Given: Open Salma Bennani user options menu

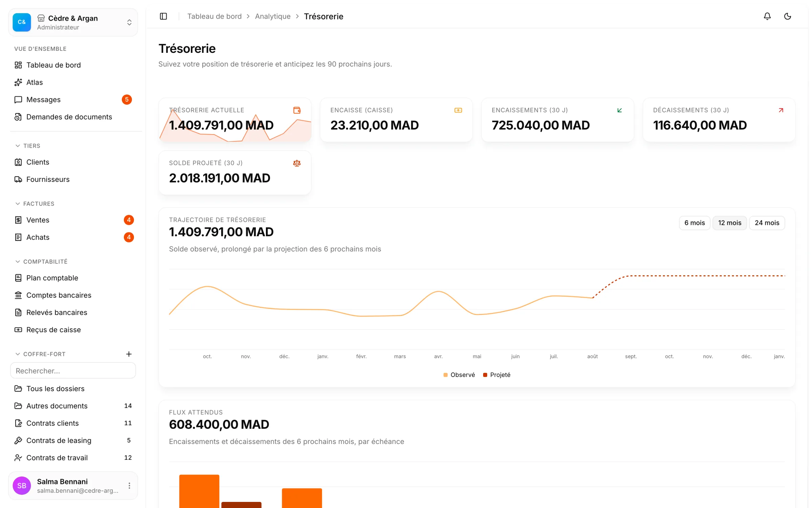Looking at the screenshot, I should click(x=129, y=486).
